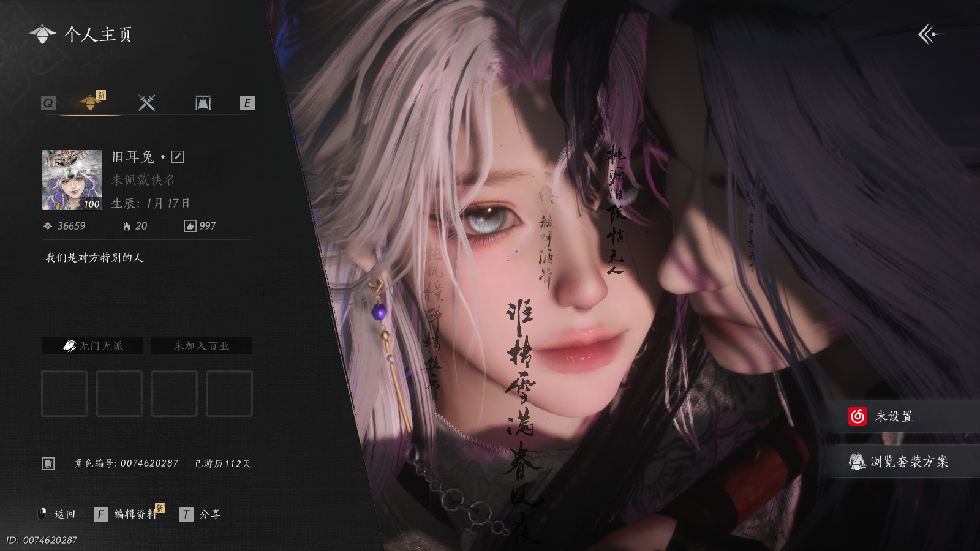Image resolution: width=980 pixels, height=551 pixels.
Task: Switch to the crossed swords tab
Action: (146, 103)
